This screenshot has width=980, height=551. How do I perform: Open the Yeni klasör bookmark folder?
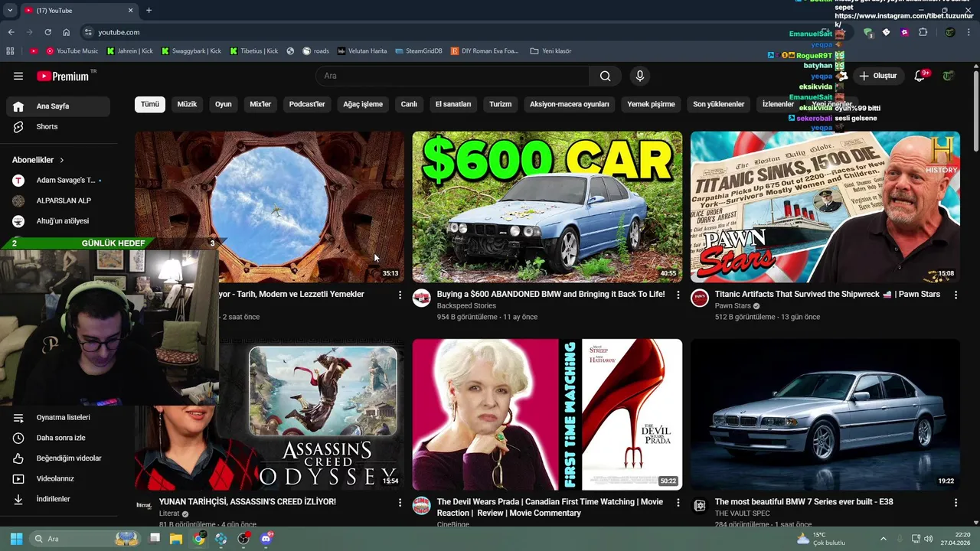550,51
